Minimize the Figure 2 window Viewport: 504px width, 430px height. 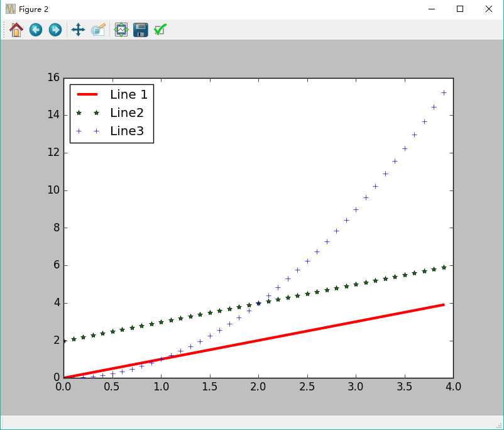coord(432,9)
